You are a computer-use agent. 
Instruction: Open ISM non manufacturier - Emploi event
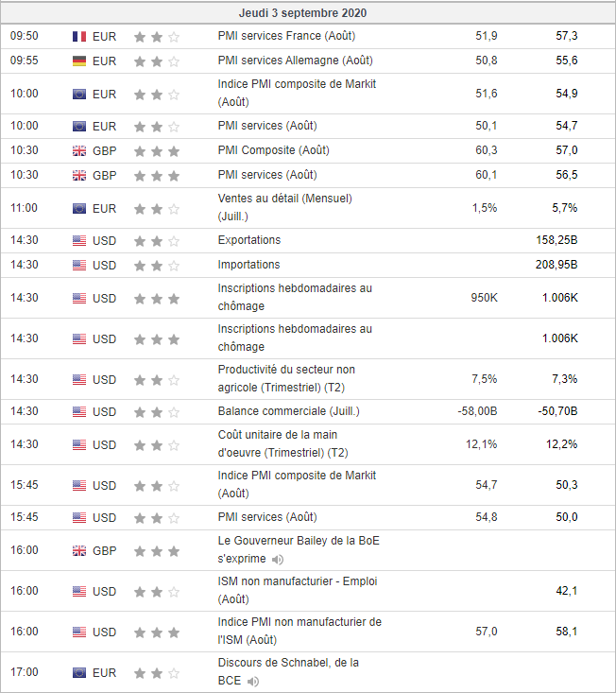(297, 591)
